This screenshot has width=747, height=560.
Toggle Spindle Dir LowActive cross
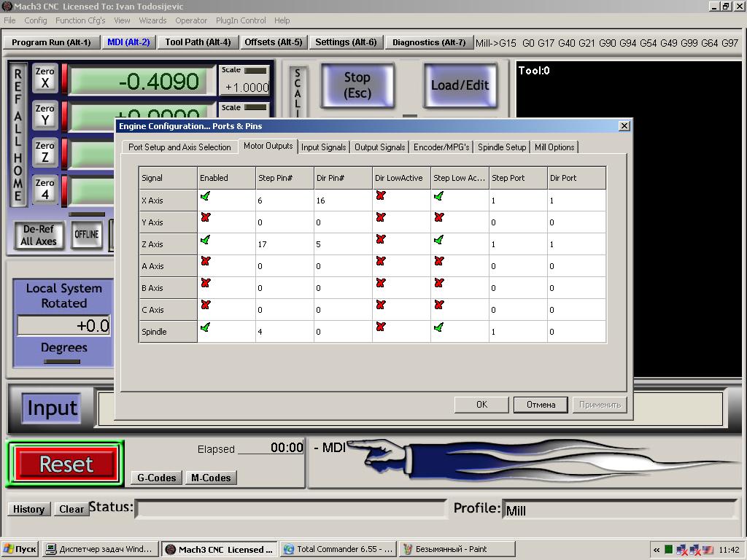pyautogui.click(x=380, y=327)
